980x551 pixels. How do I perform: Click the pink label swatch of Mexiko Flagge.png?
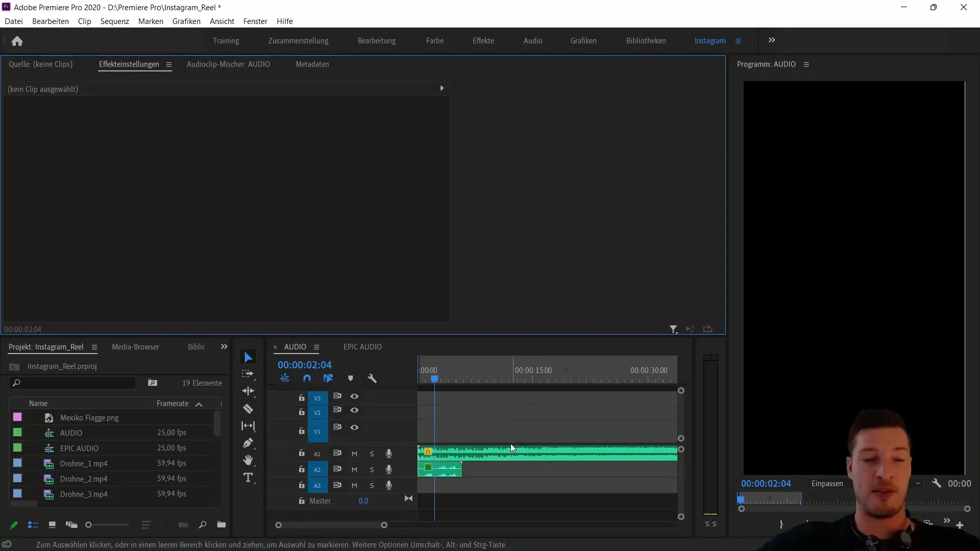(17, 417)
